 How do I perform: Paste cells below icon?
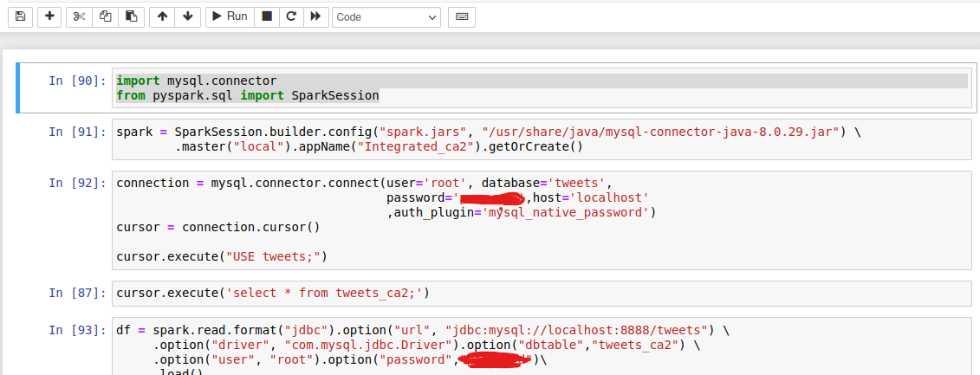point(131,16)
